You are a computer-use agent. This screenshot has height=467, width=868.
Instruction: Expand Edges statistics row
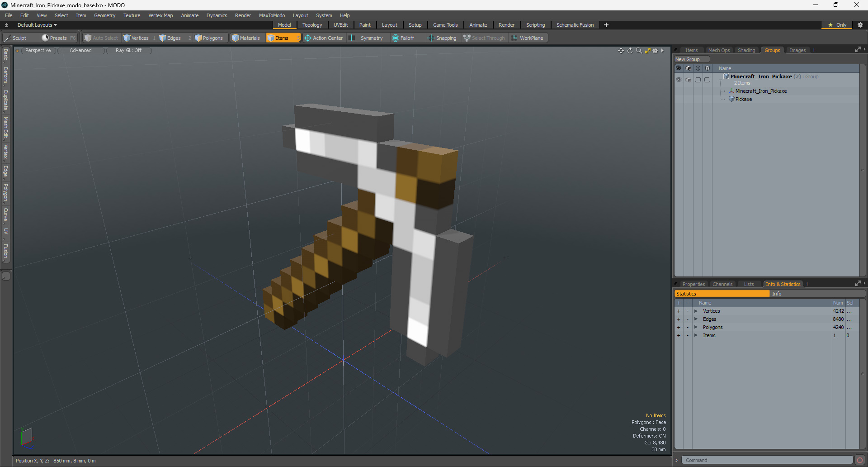[x=696, y=319]
